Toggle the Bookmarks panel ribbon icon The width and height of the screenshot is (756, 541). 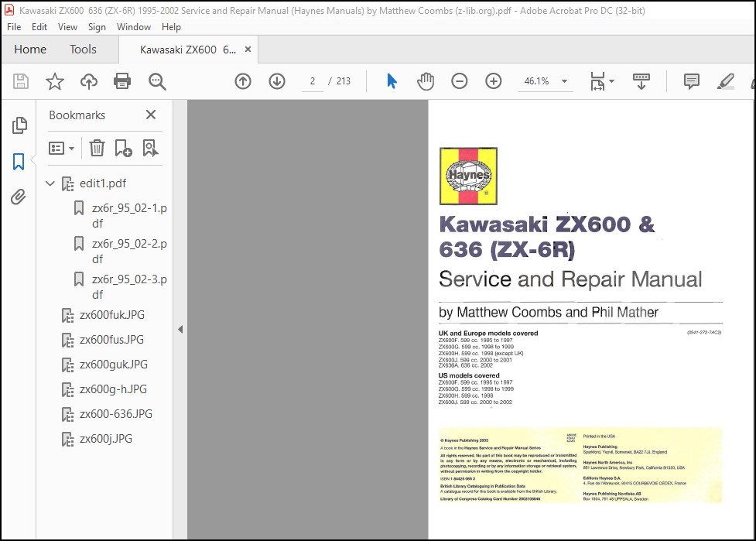pos(19,162)
